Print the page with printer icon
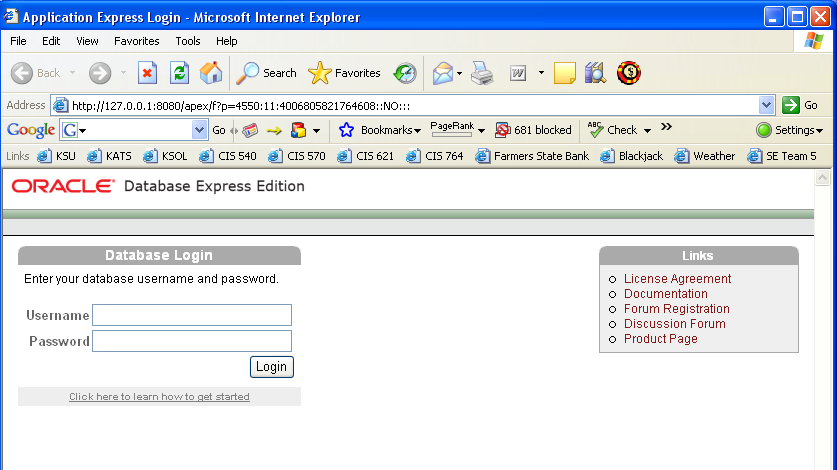Viewport: 837px width, 470px height. pos(482,73)
